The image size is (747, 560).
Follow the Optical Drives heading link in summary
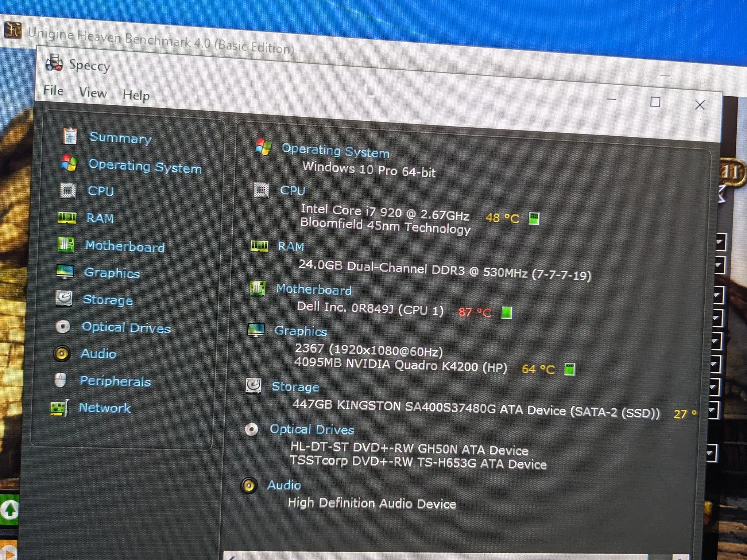point(312,429)
